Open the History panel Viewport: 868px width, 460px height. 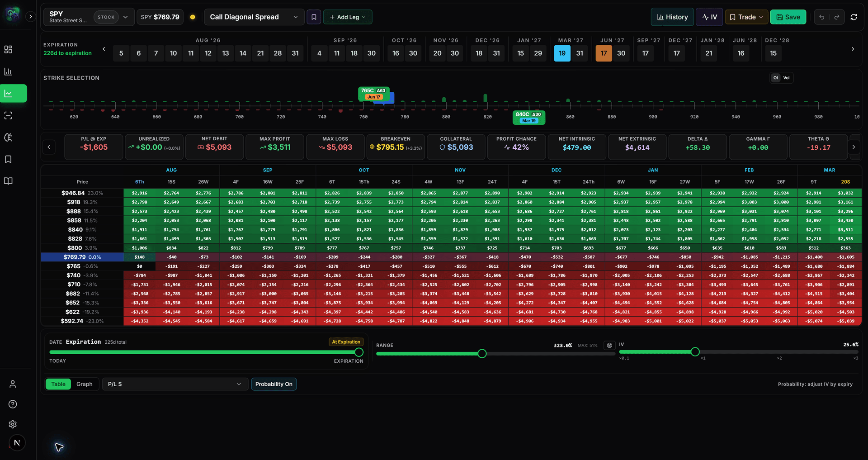pos(673,17)
